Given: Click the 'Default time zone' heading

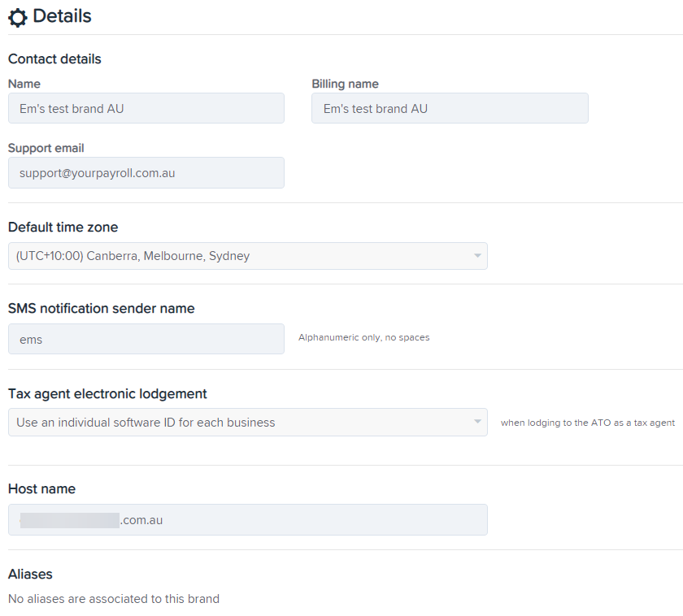Looking at the screenshot, I should tap(63, 227).
